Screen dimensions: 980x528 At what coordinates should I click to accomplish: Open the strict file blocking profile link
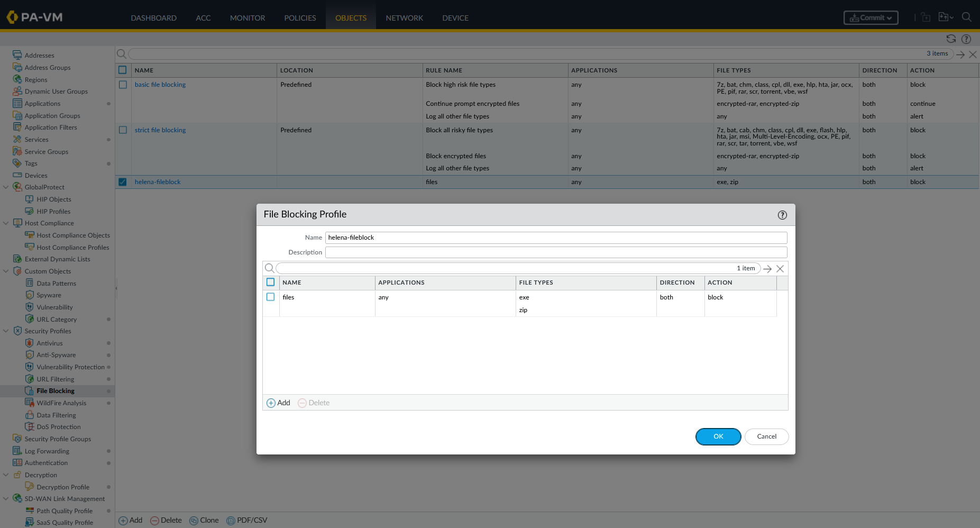tap(160, 130)
